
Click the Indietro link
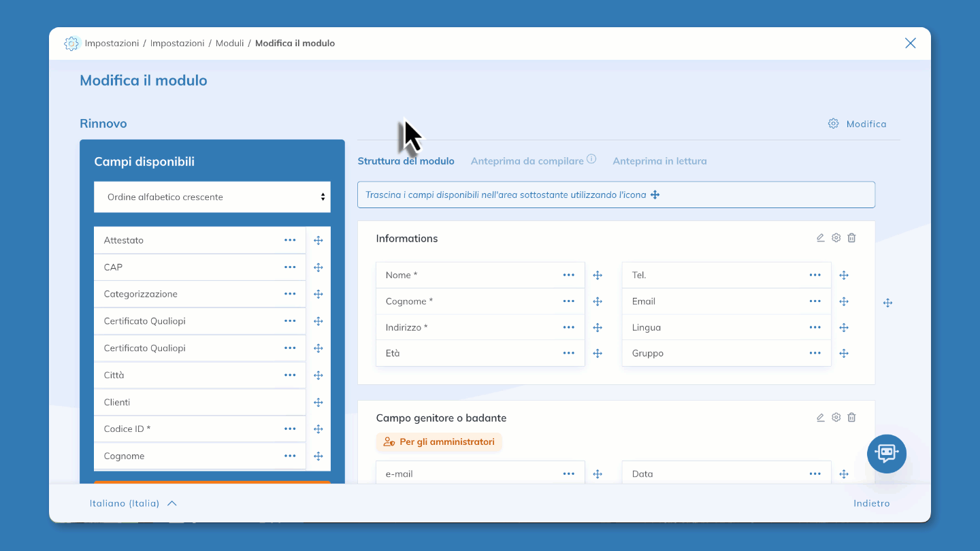871,503
